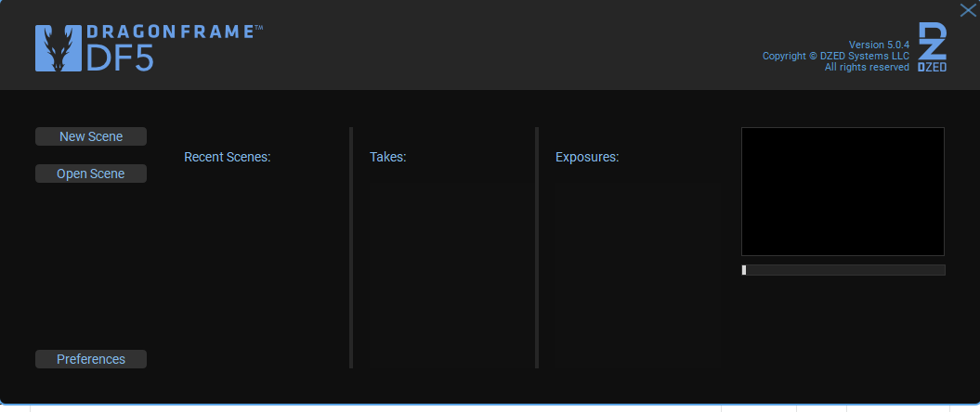Click the black preview thumbnail
The image size is (980, 412).
843,192
